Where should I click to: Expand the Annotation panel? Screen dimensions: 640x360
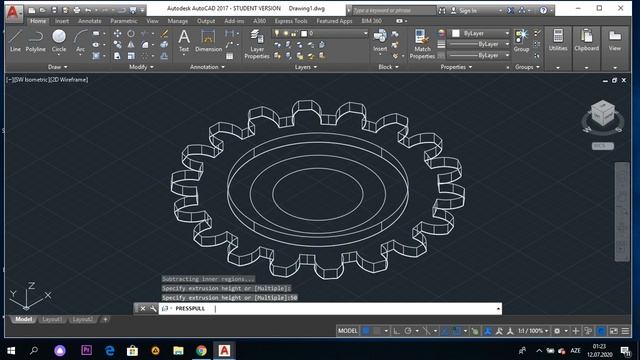207,67
